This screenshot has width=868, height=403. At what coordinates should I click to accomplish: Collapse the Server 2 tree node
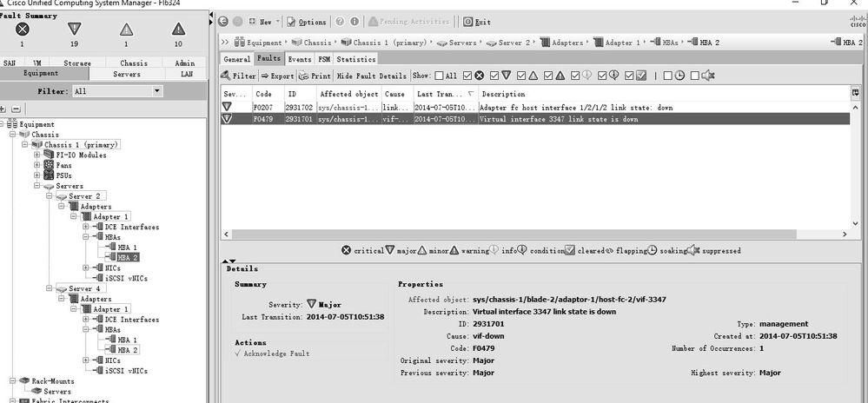click(50, 196)
